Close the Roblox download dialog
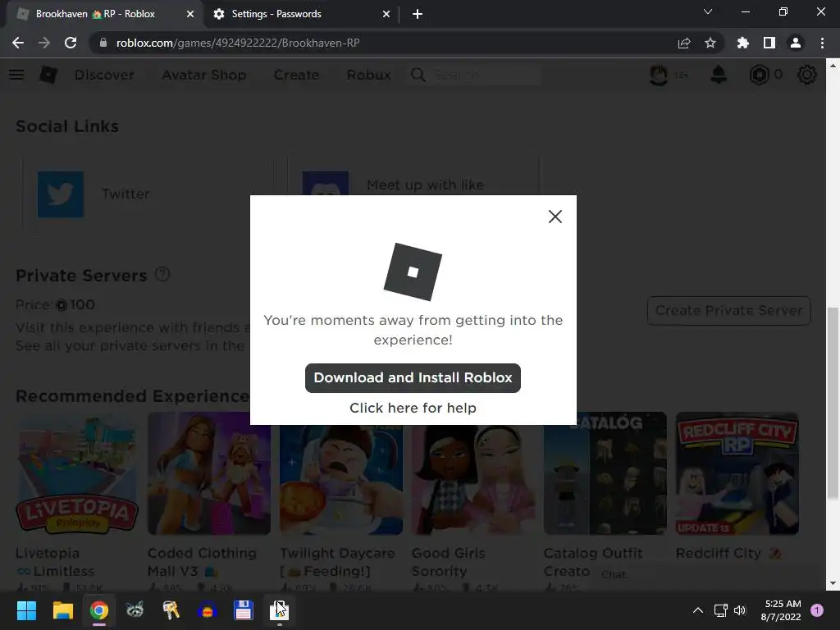 point(555,217)
